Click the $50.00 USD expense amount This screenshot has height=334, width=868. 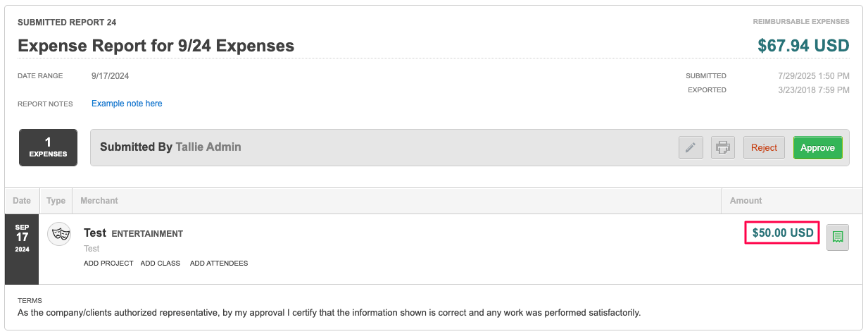coord(782,233)
